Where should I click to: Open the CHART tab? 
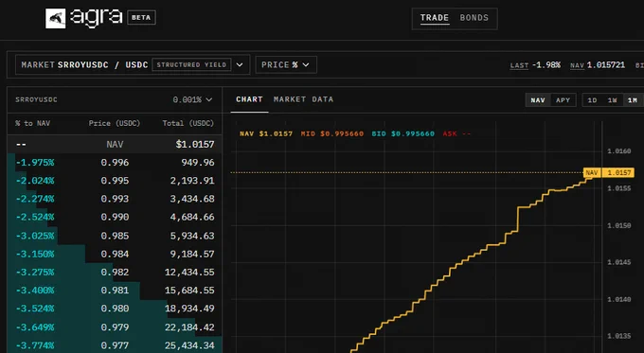tap(249, 99)
